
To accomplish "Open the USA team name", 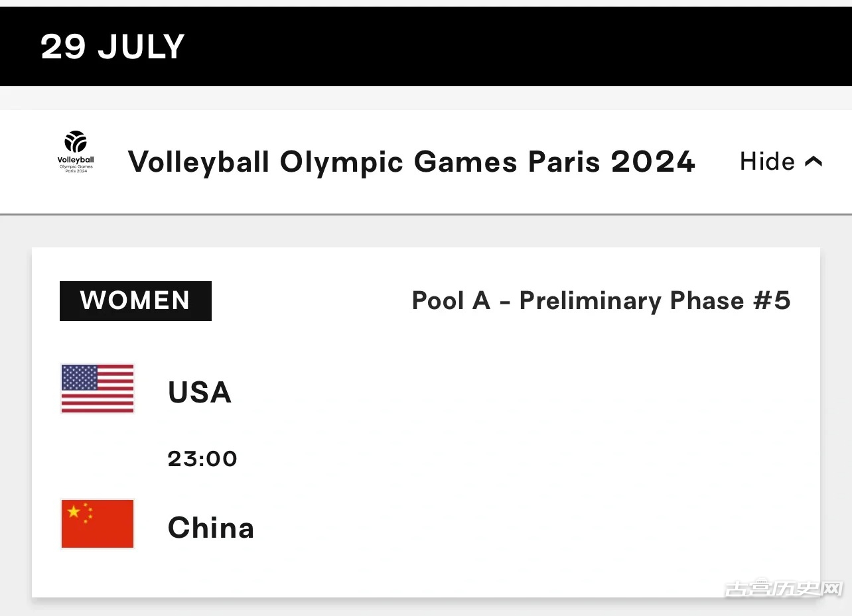I will 200,392.
